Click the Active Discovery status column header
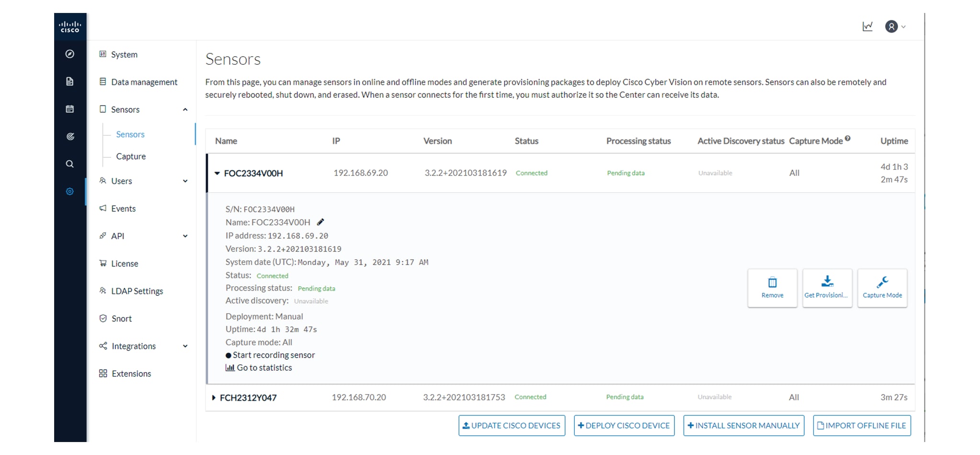 (741, 141)
